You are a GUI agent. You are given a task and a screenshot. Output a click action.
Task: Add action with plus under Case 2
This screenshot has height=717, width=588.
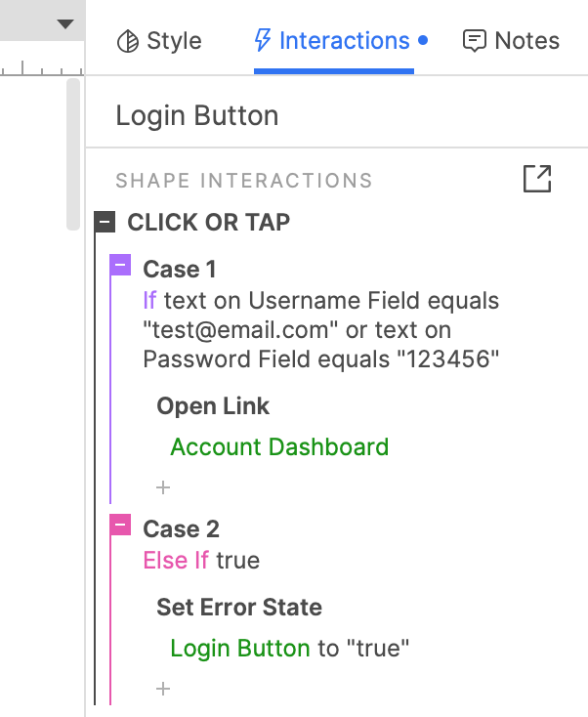pyautogui.click(x=163, y=689)
